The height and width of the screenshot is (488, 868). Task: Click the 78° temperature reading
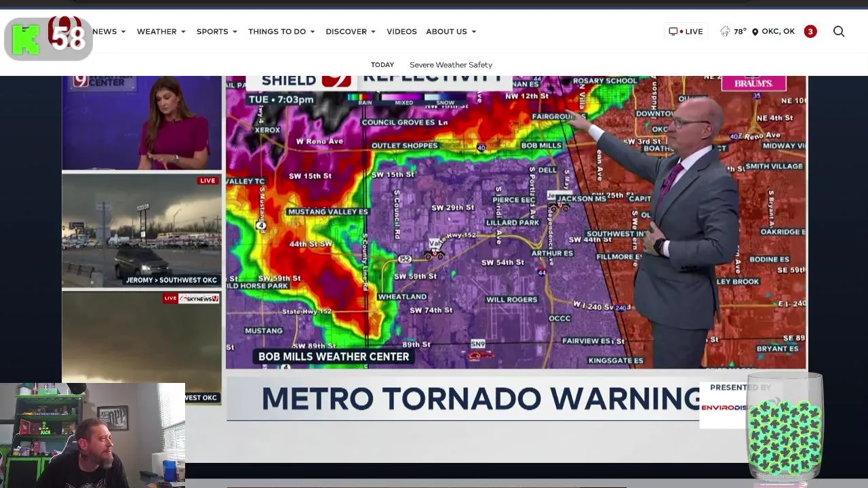coord(740,31)
